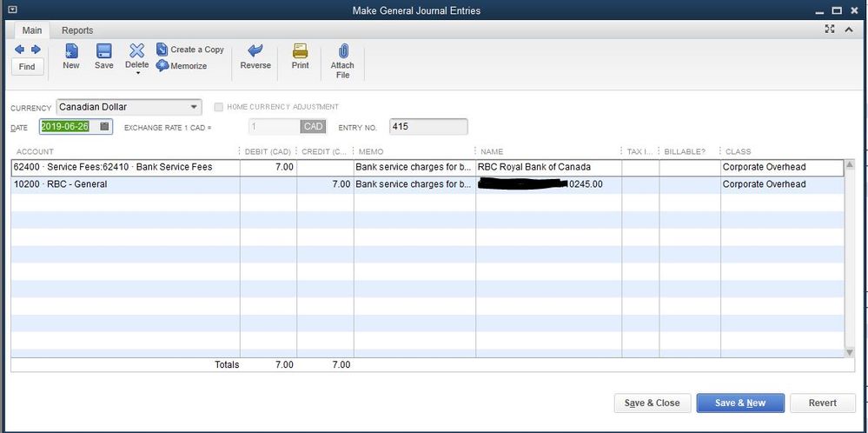Open the Currency dropdown
Image resolution: width=868 pixels, height=433 pixels.
click(x=194, y=107)
